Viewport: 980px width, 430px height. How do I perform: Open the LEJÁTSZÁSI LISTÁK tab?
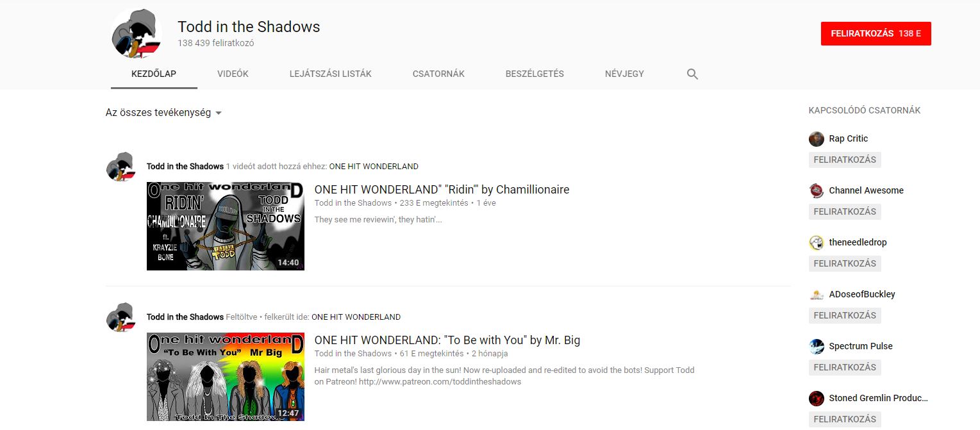pos(331,74)
